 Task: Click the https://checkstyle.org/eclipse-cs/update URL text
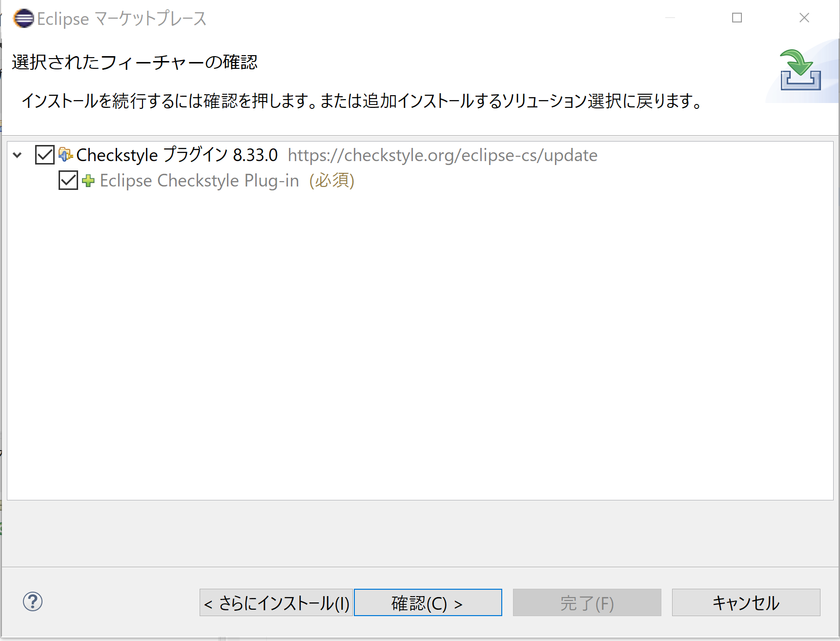[443, 155]
